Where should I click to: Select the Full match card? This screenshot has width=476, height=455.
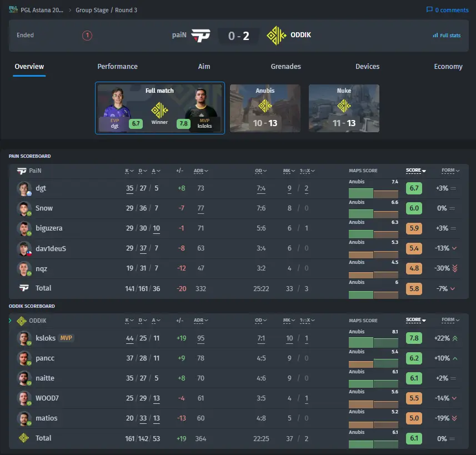[159, 108]
